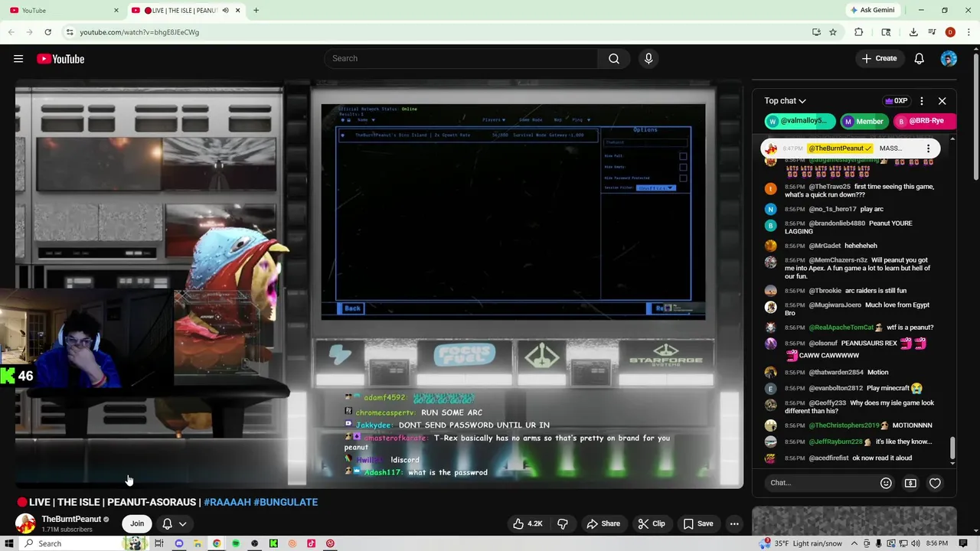The width and height of the screenshot is (980, 551).
Task: Go to the YouTube home logo
Action: pyautogui.click(x=60, y=59)
